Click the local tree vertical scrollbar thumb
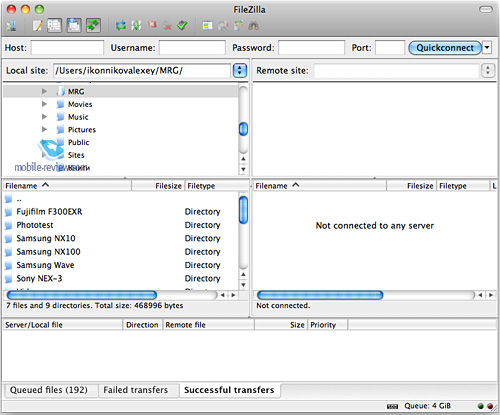Viewport: 500px width, 415px height. point(244,129)
